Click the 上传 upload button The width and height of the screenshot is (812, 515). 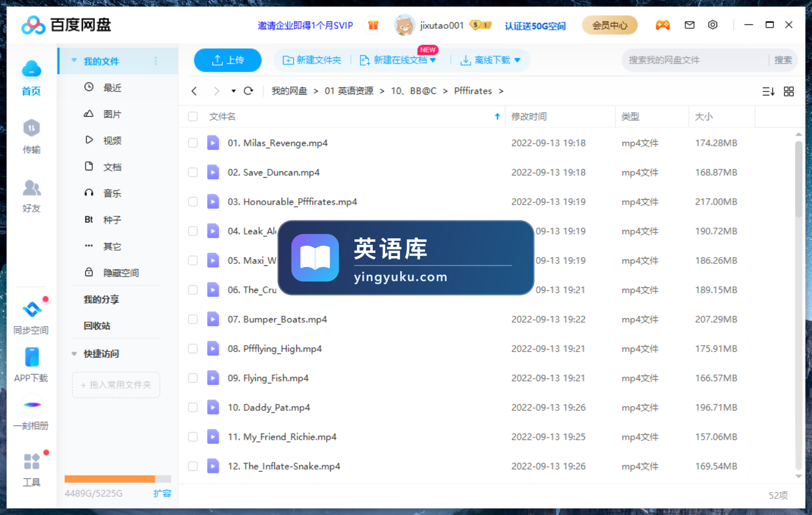(x=228, y=60)
